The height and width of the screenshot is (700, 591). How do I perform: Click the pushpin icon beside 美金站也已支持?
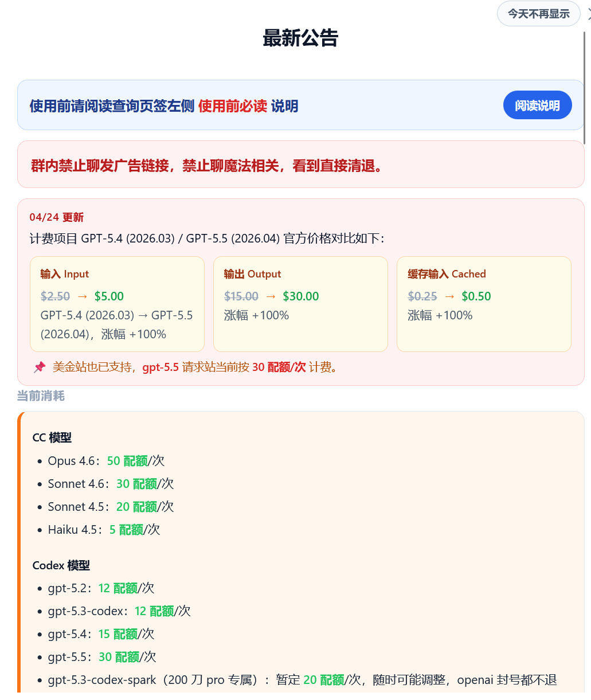(x=39, y=367)
